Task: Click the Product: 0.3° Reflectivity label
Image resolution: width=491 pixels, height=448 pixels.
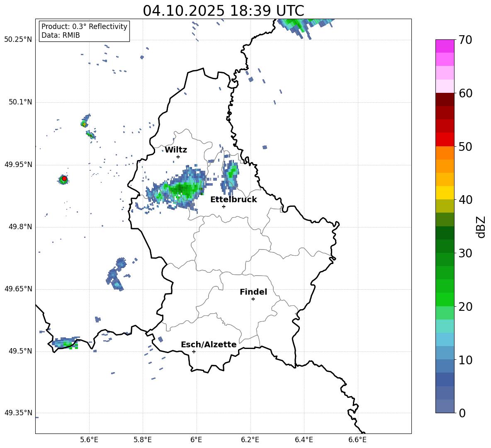Action: click(x=84, y=26)
